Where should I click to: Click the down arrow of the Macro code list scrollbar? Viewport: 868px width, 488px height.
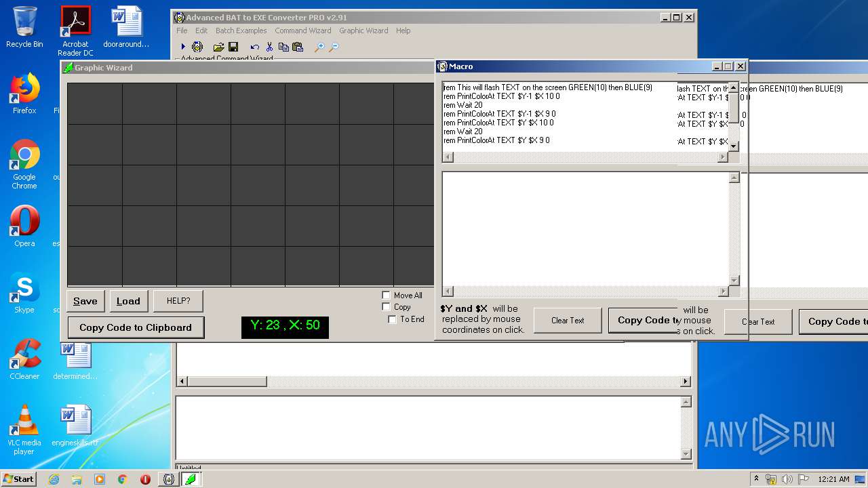(x=733, y=146)
